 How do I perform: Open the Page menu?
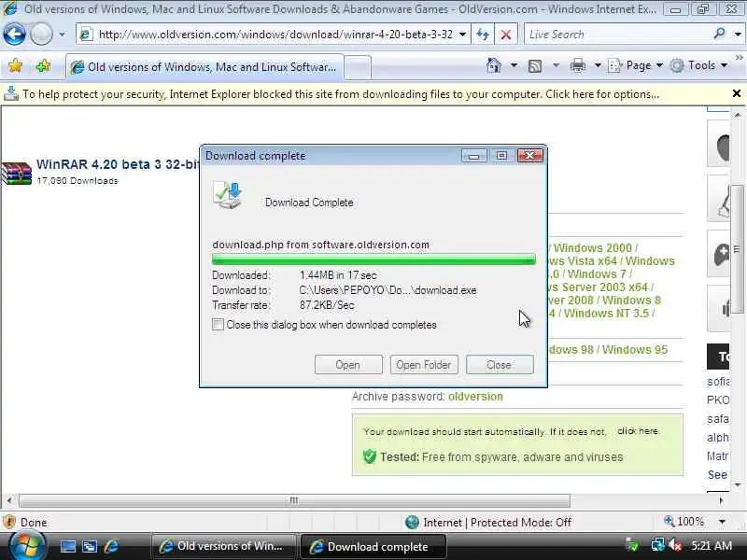(x=636, y=65)
